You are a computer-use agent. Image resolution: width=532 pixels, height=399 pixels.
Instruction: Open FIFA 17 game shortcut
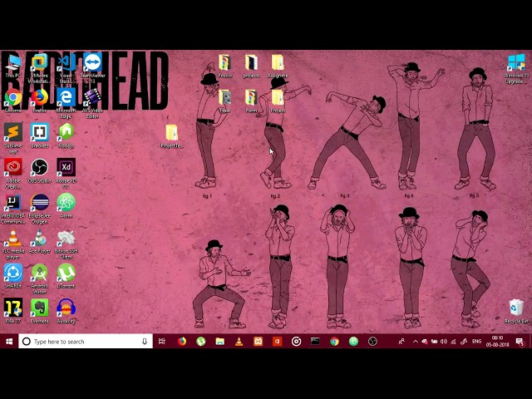click(x=13, y=312)
